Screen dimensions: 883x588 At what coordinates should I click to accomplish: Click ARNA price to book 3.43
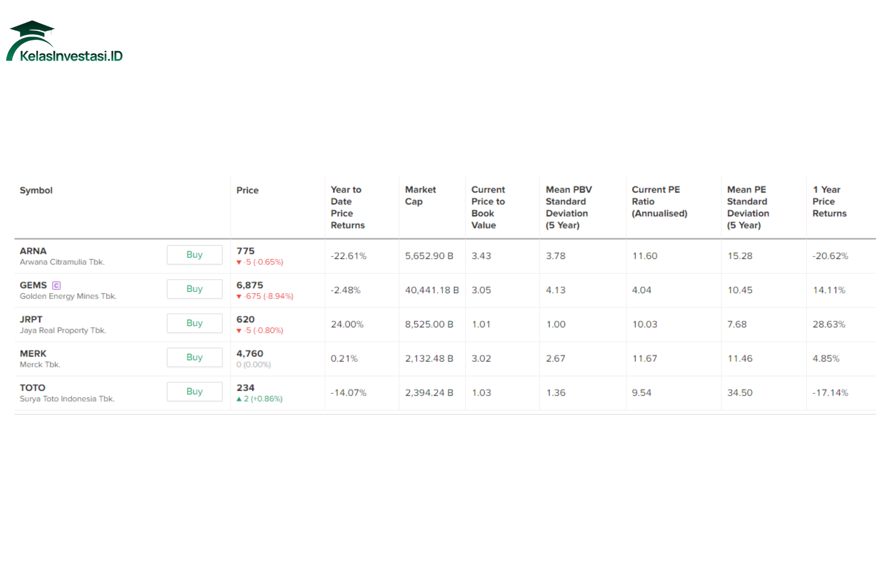coord(481,256)
